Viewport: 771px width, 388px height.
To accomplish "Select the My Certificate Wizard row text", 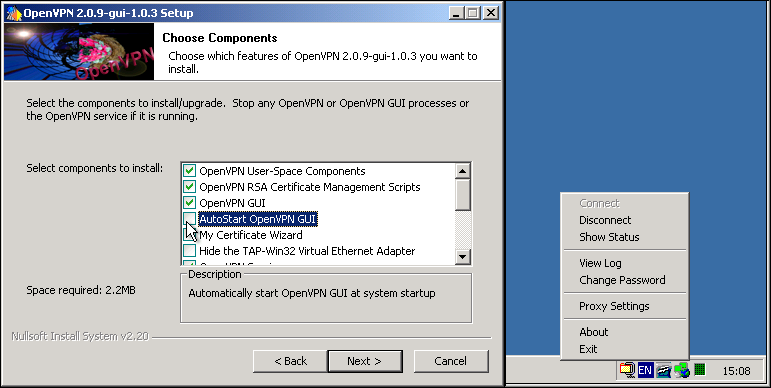I will tap(251, 235).
